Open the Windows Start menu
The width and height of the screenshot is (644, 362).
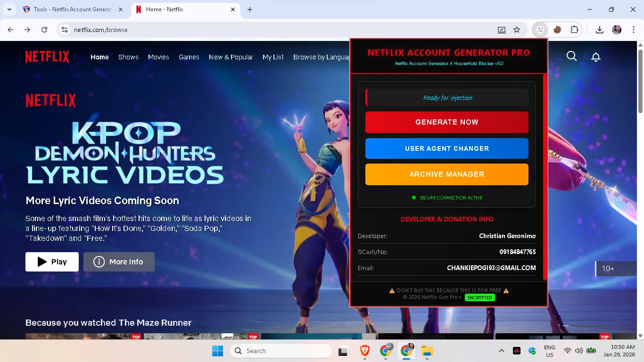[x=217, y=351]
